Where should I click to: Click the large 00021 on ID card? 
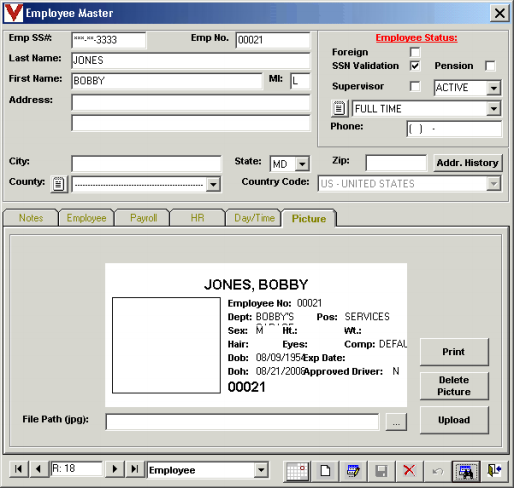click(x=246, y=387)
